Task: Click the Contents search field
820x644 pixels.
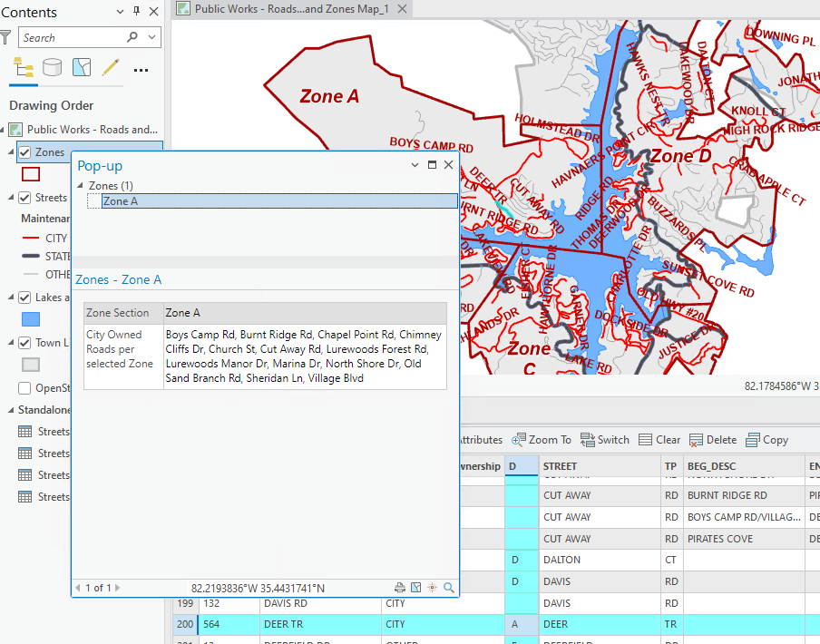Action: (73, 37)
